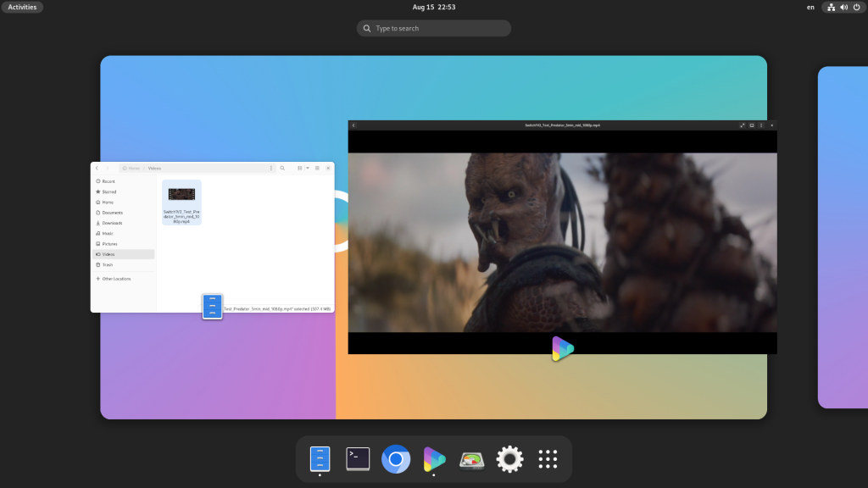Show the applications grid
This screenshot has width=868, height=488.
click(548, 458)
